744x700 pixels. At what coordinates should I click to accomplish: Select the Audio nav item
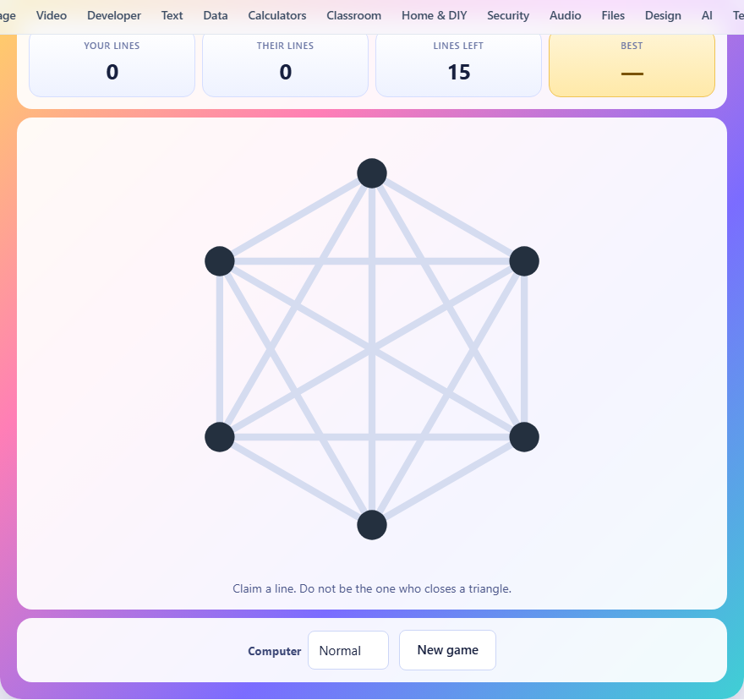pyautogui.click(x=565, y=16)
